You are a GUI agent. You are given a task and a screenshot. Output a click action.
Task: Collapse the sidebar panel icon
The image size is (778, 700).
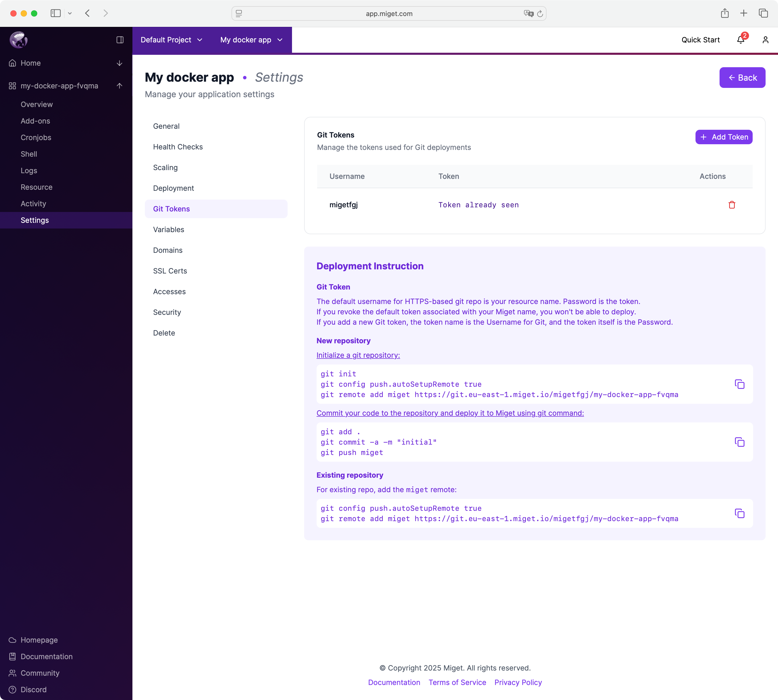pyautogui.click(x=120, y=40)
